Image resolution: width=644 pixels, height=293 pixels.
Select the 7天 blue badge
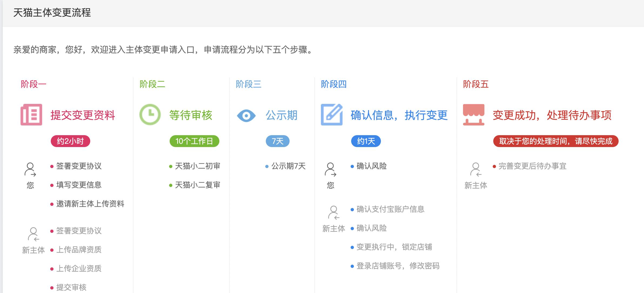(x=277, y=141)
